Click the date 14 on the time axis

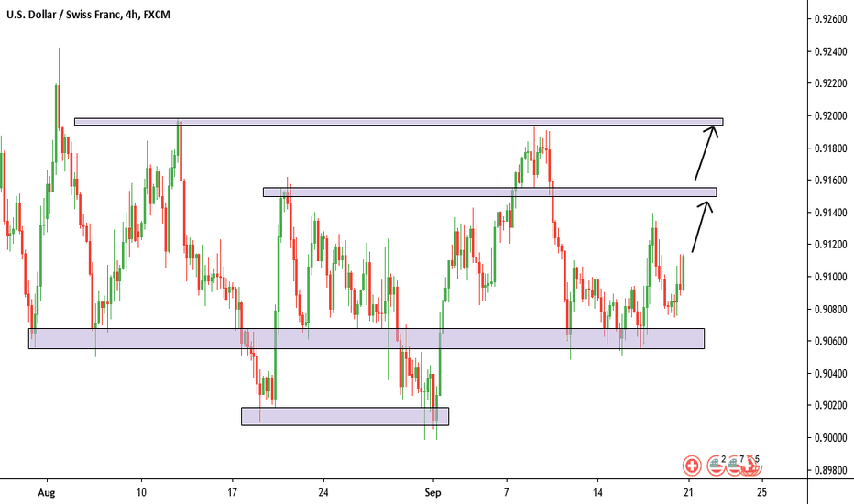coord(598,493)
